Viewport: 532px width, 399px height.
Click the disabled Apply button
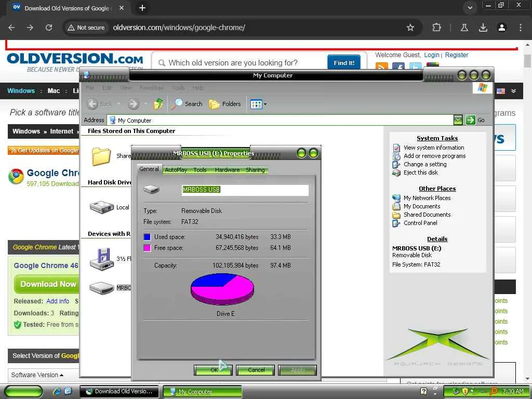(297, 370)
